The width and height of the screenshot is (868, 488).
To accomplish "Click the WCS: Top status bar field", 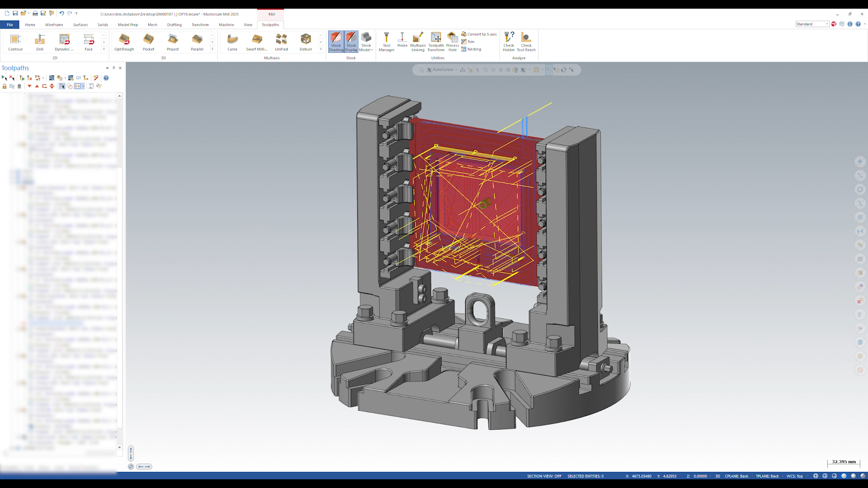I will (x=794, y=476).
